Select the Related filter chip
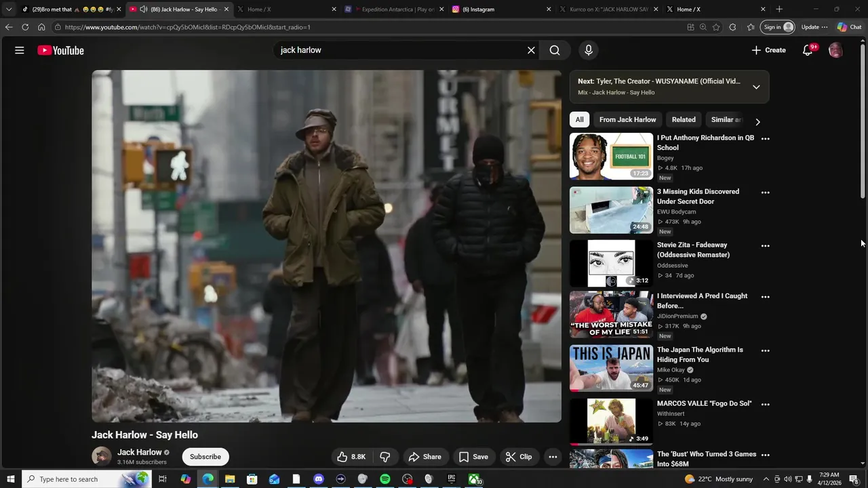The width and height of the screenshot is (868, 488). 684,120
